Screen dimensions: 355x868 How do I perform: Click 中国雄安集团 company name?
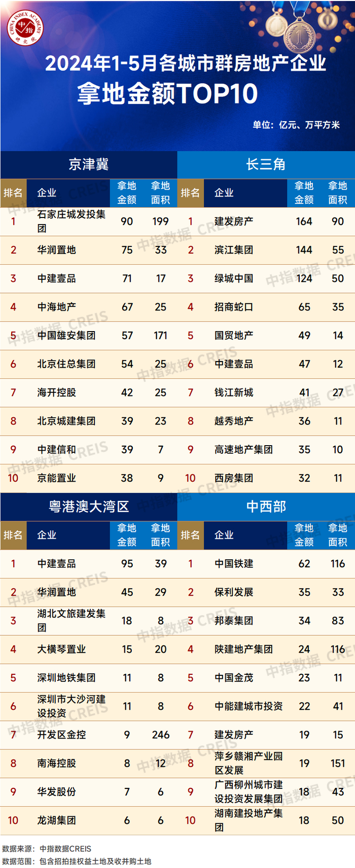pyautogui.click(x=66, y=335)
